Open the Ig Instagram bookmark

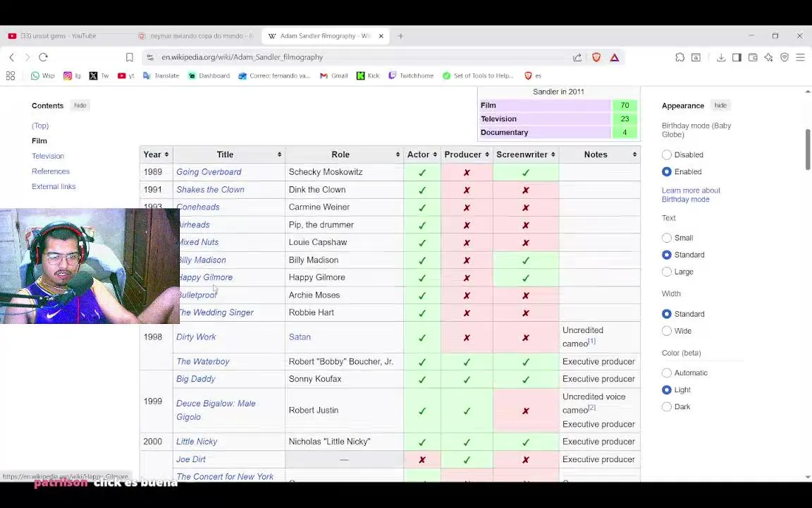(72, 75)
